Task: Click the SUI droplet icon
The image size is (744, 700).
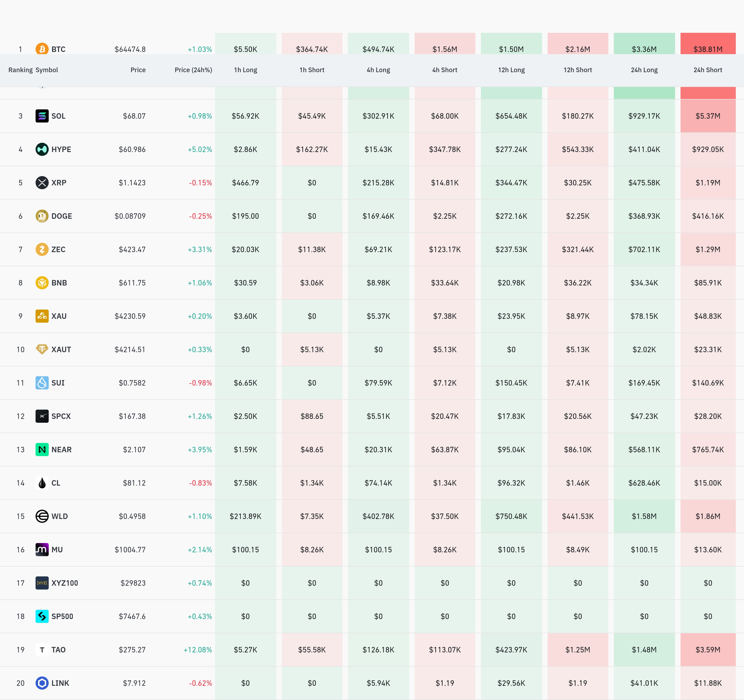Action: click(42, 383)
